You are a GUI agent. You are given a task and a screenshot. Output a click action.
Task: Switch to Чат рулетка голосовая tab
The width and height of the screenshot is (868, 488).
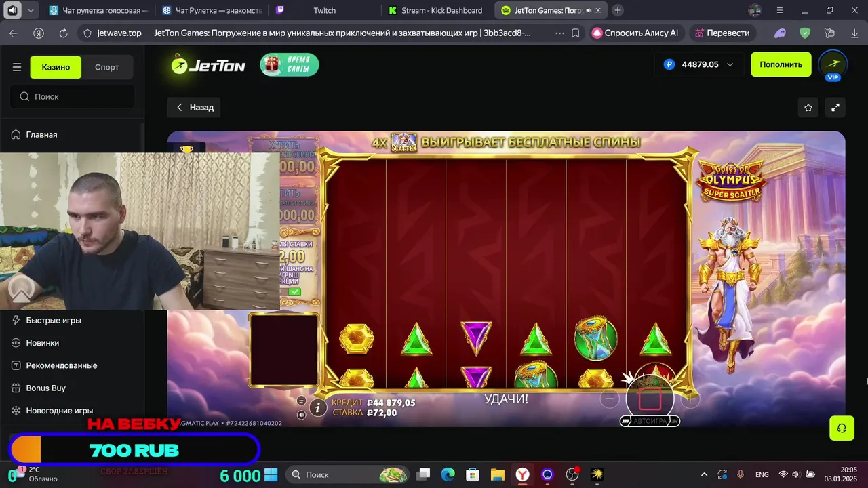(99, 10)
